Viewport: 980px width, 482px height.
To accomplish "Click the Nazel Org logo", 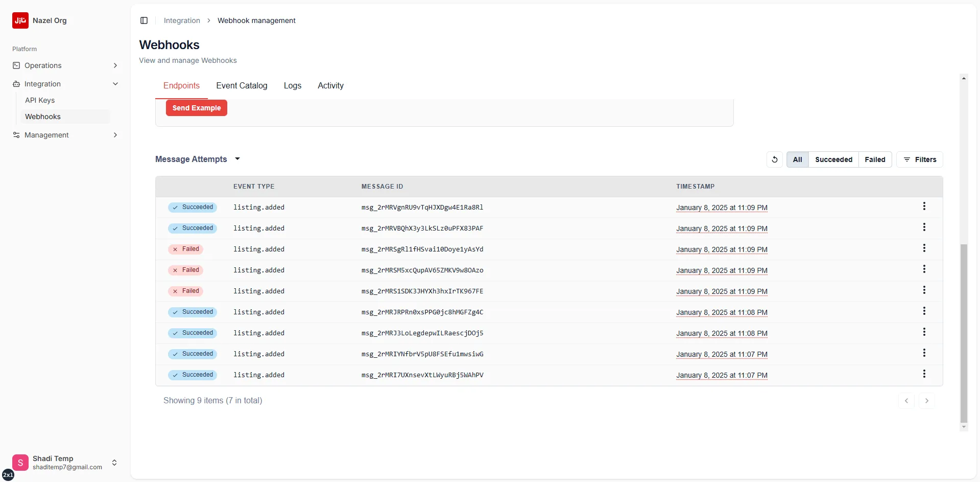I will click(x=20, y=20).
